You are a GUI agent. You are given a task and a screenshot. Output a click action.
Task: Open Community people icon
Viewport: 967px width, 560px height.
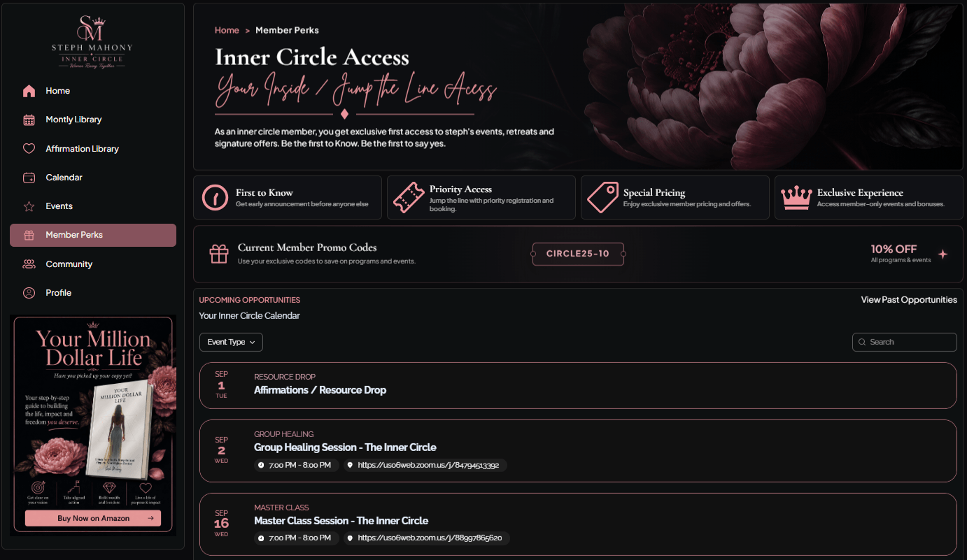[29, 264]
